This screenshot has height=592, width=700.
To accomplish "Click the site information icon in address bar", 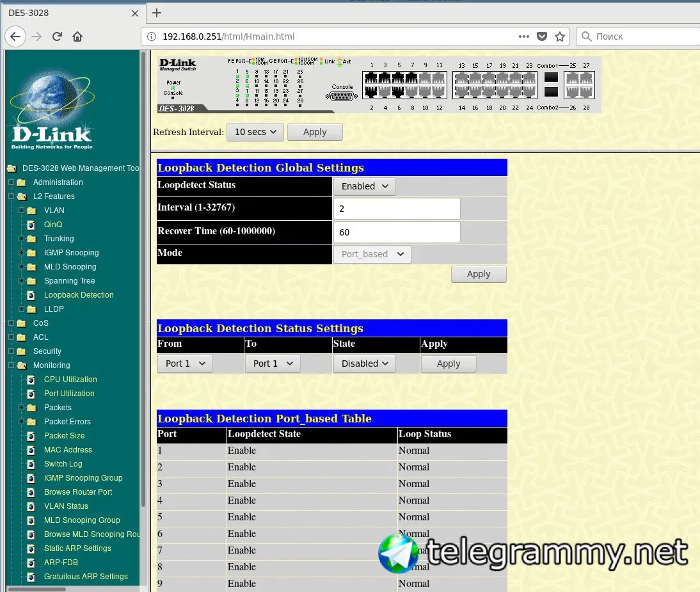I will [152, 36].
